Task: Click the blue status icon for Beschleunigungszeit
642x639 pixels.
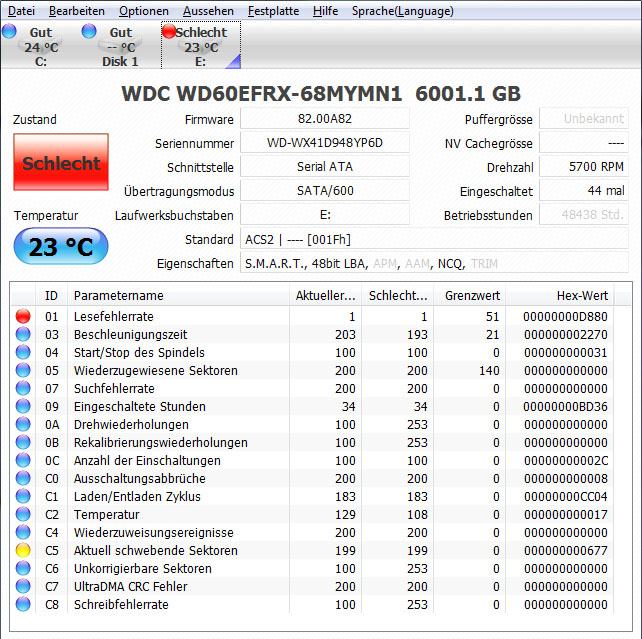Action: click(23, 334)
